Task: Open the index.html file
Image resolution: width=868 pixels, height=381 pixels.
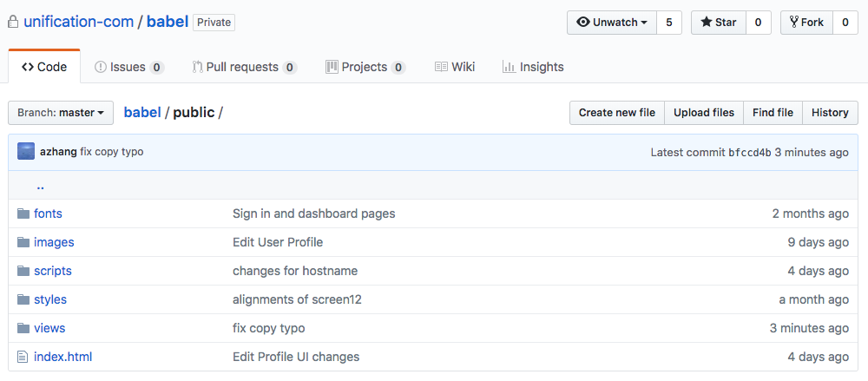Action: (63, 358)
